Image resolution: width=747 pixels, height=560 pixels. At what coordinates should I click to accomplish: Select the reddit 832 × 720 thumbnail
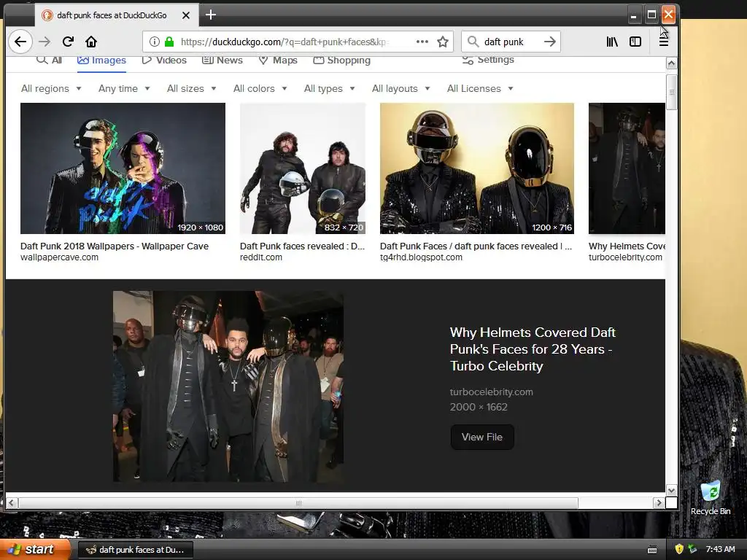[x=303, y=168]
